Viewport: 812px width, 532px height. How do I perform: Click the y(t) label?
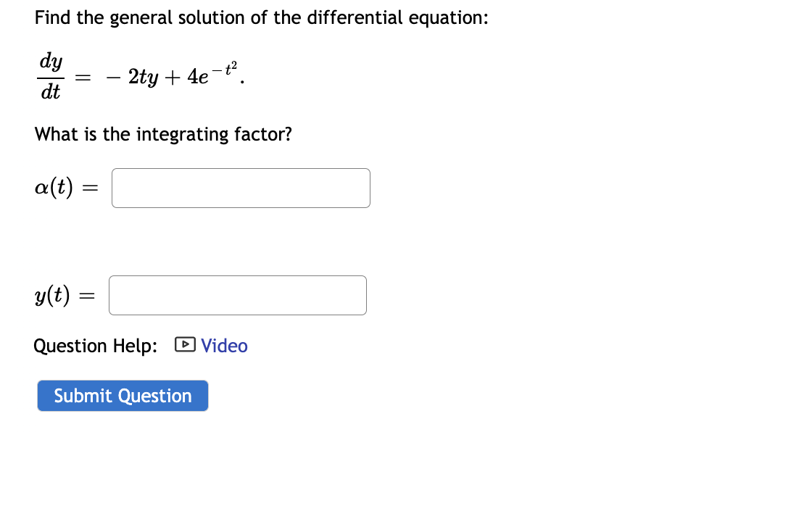coord(52,296)
